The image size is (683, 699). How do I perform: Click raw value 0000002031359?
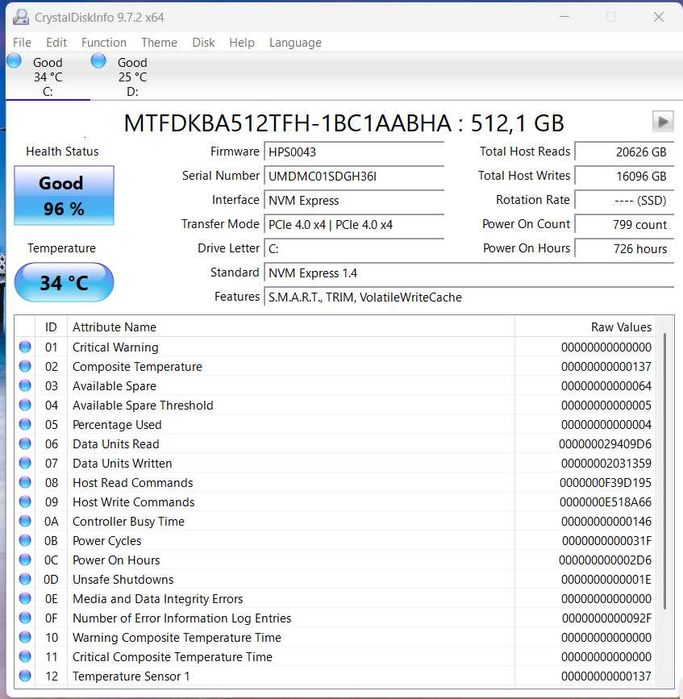pyautogui.click(x=606, y=464)
